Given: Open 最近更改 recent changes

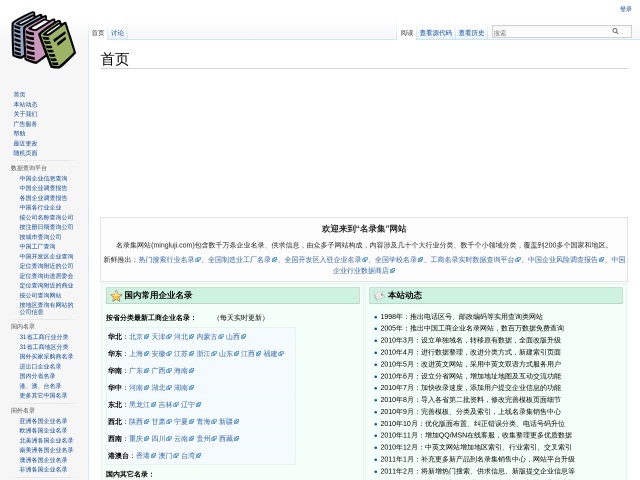Looking at the screenshot, I should (x=25, y=143).
